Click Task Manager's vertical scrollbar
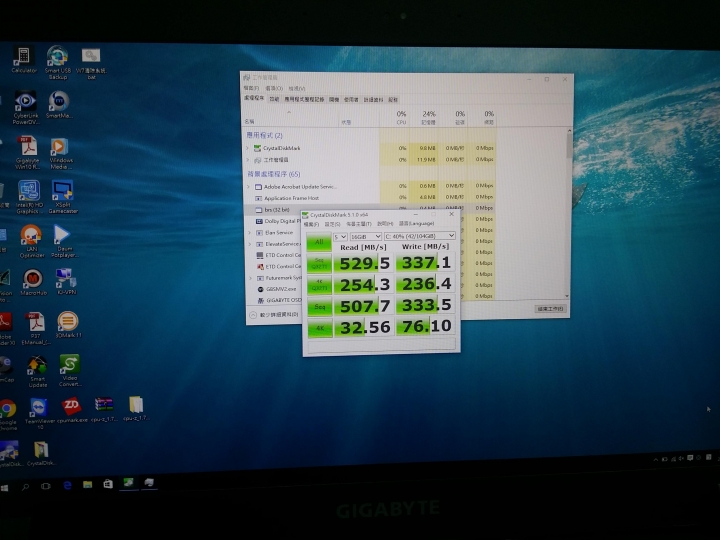720x540 pixels. [x=569, y=214]
